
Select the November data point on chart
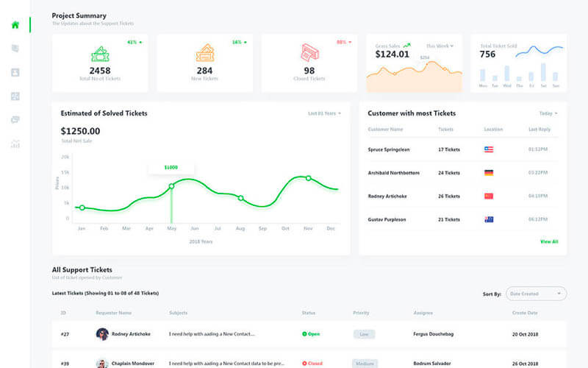click(308, 178)
